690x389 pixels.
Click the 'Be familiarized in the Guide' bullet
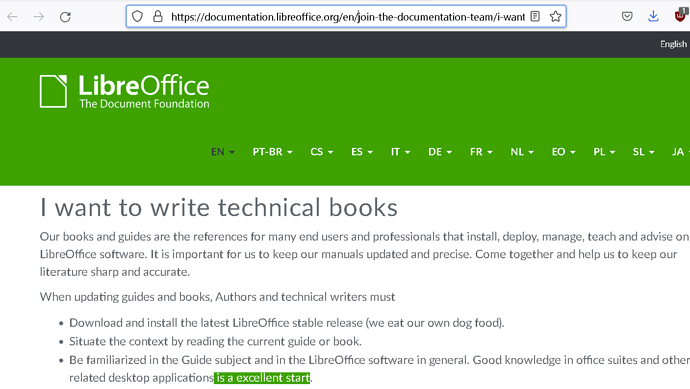click(379, 369)
